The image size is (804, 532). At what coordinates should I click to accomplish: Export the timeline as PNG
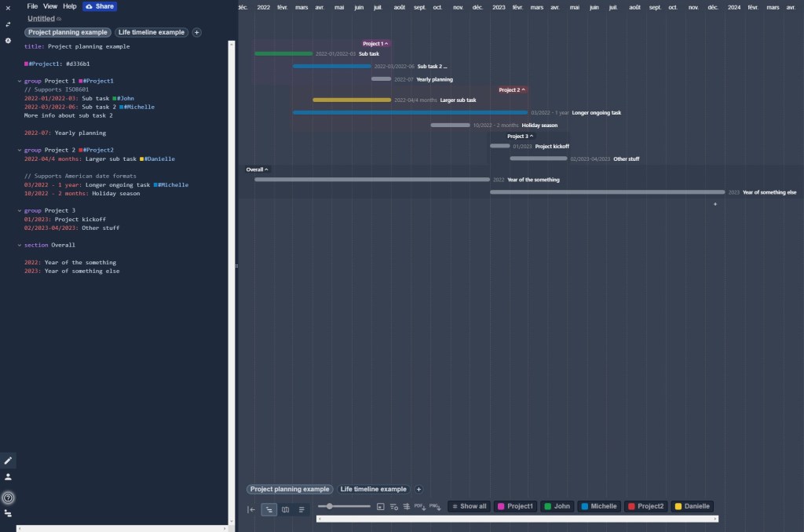(435, 507)
